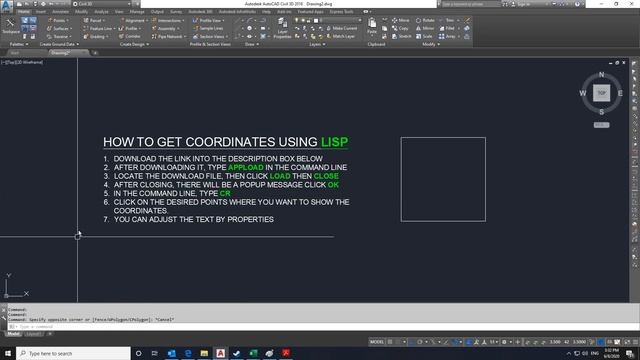Select the Fillet tool
The image size is (640, 360).
click(448, 28)
